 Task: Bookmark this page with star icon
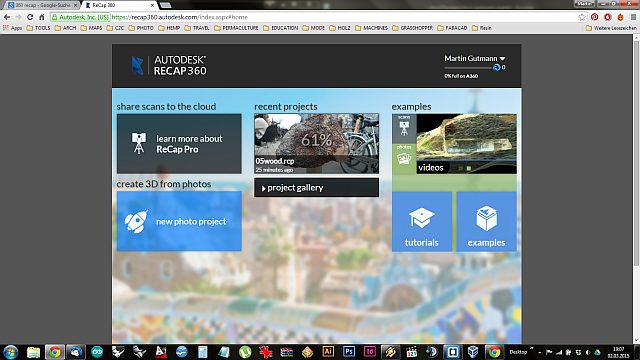582,17
